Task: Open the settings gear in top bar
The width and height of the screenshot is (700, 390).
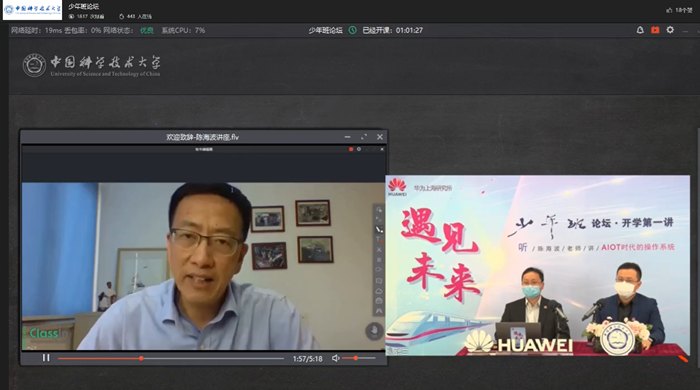Action: point(670,30)
